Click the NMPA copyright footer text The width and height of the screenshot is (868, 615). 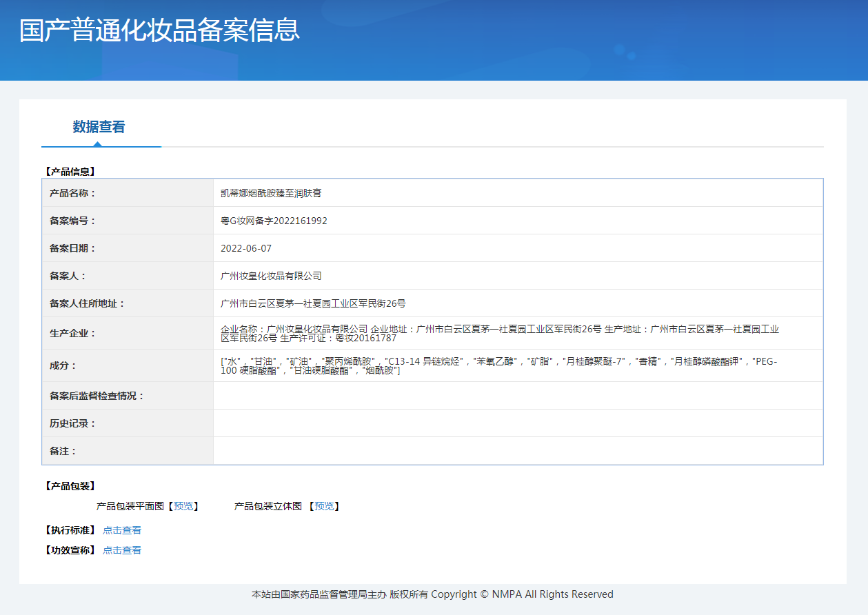click(432, 594)
